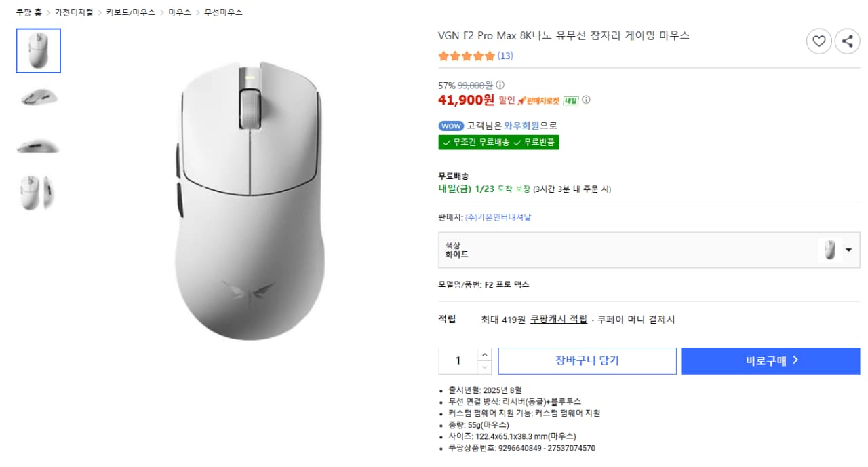View info for the 판매자로켓 badge
This screenshot has width=868, height=467.
(x=587, y=100)
